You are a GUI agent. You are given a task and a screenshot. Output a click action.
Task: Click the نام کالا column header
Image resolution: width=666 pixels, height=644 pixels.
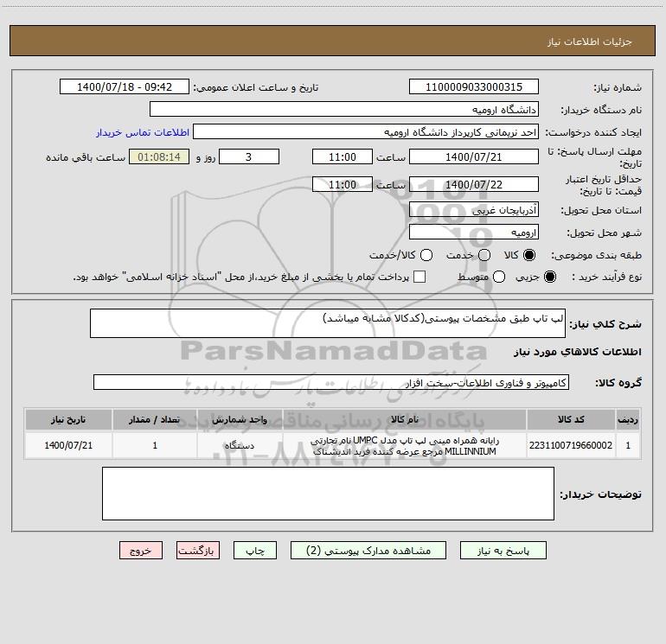[405, 419]
